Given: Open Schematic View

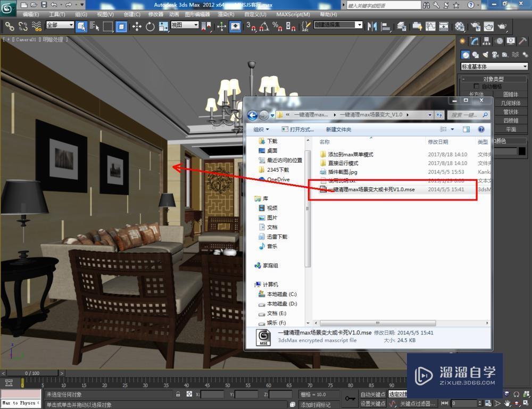Looking at the screenshot, I should (x=444, y=27).
